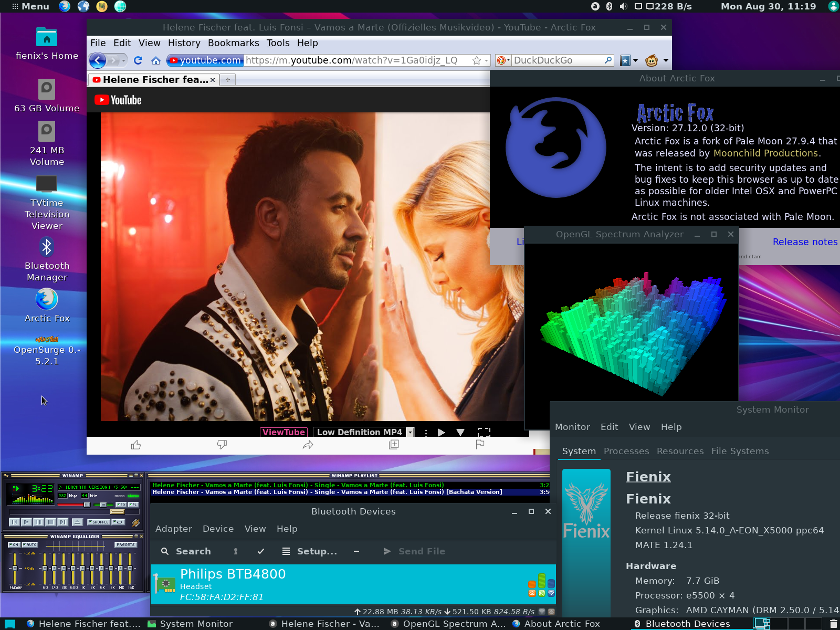The image size is (840, 630).
Task: Click the share arrow below the video
Action: 308,445
